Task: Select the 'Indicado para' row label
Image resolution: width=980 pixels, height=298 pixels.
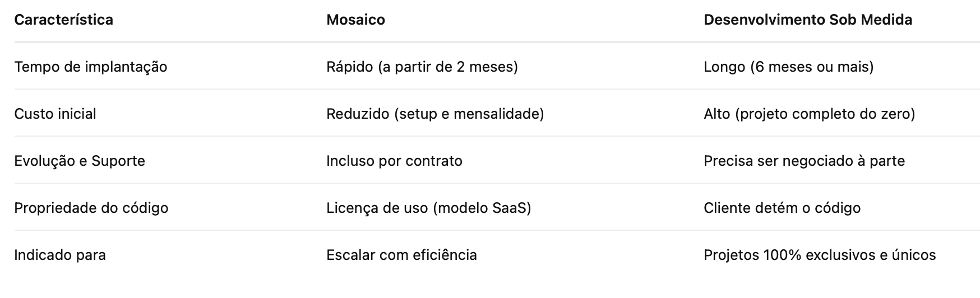Action: pyautogui.click(x=59, y=255)
